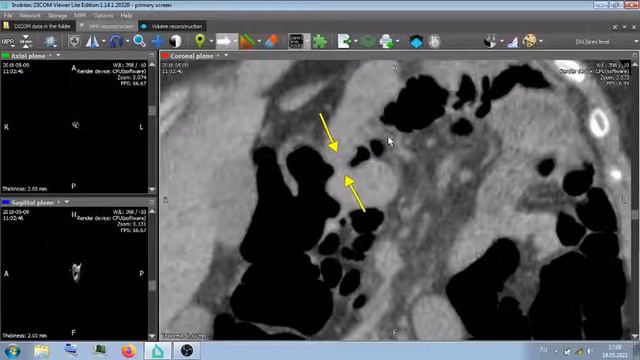Image resolution: width=640 pixels, height=360 pixels.
Task: Expand the flip tool dropdown arrow
Action: click(104, 41)
